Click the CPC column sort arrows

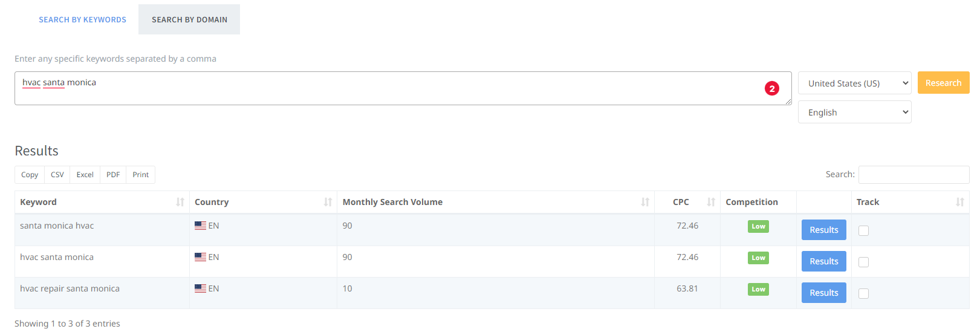(711, 202)
